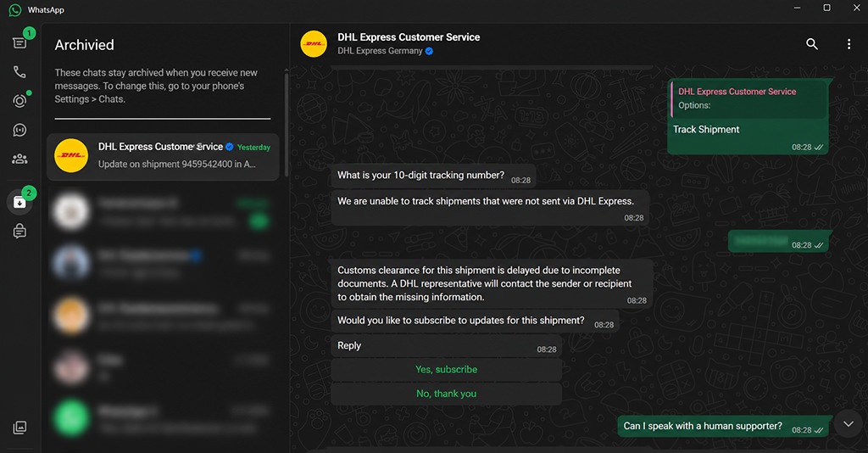Jump to latest message with down chevron
Screen dimensions: 868x453
click(848, 424)
